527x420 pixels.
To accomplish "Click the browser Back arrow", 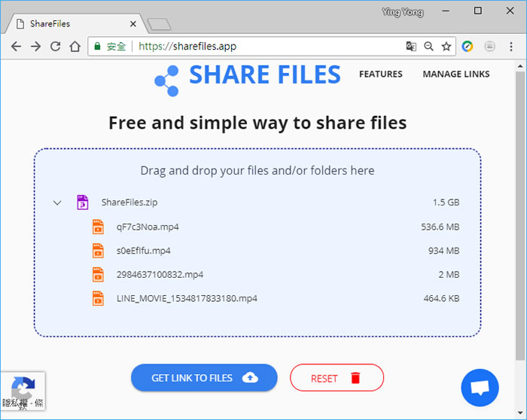I will [16, 47].
